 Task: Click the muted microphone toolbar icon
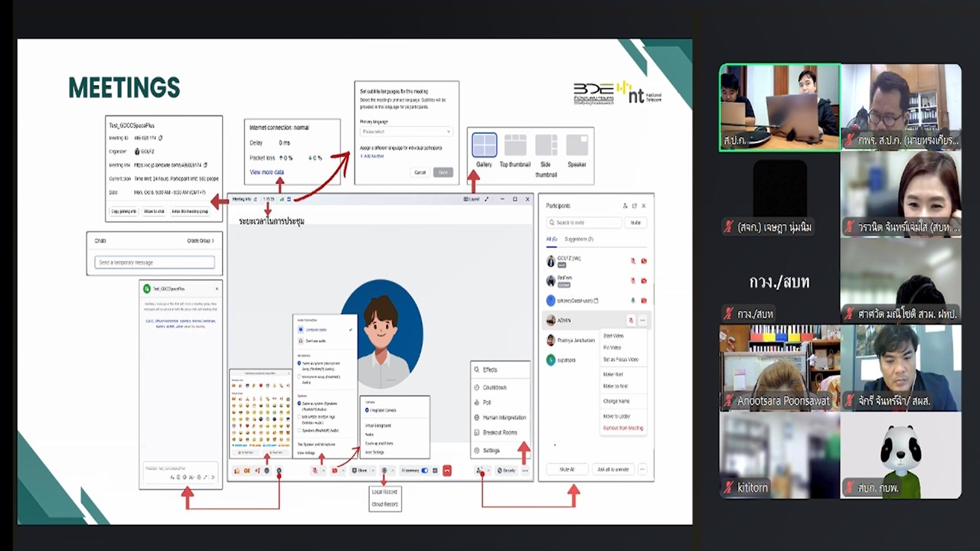(315, 471)
